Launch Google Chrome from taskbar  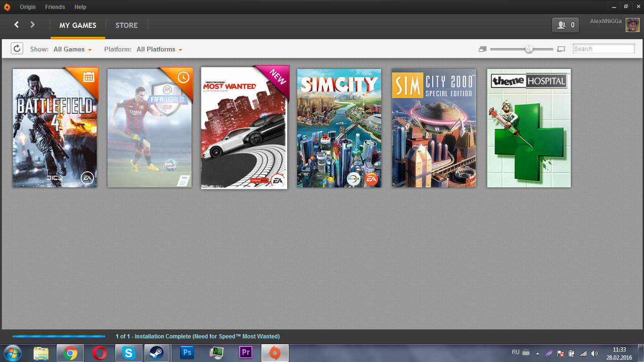tap(70, 353)
